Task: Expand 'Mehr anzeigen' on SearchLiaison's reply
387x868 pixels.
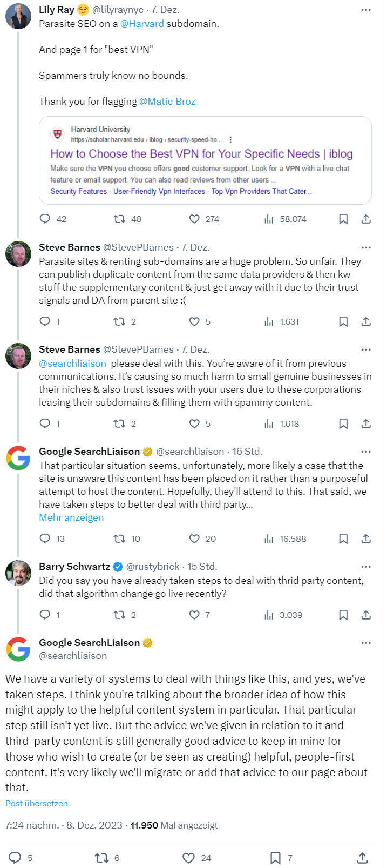Action: tap(71, 517)
